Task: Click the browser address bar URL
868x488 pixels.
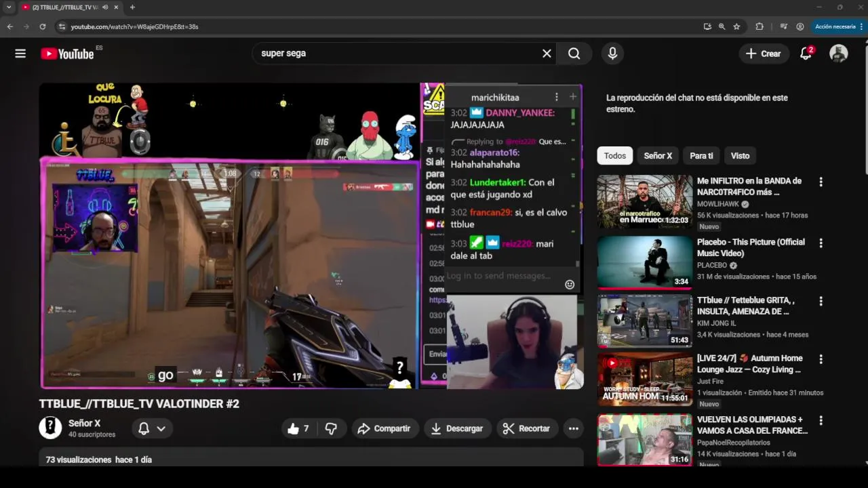Action: (134, 26)
